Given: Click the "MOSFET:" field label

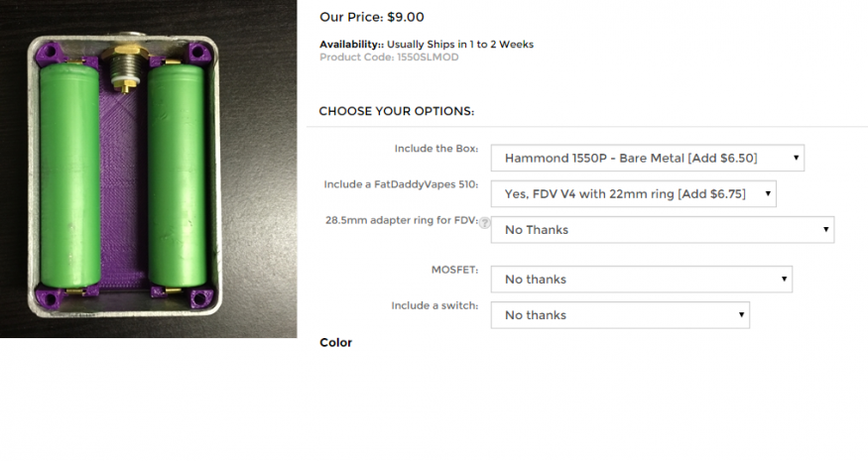Looking at the screenshot, I should pos(455,270).
